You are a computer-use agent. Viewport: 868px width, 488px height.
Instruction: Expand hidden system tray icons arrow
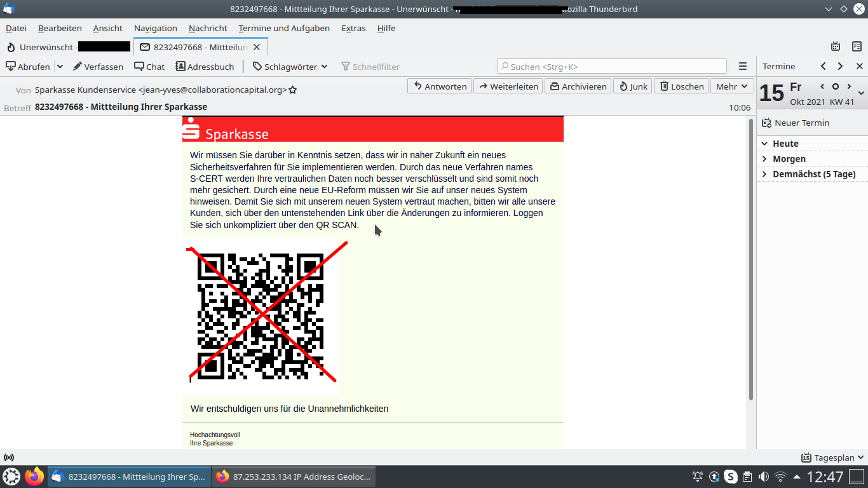click(796, 477)
